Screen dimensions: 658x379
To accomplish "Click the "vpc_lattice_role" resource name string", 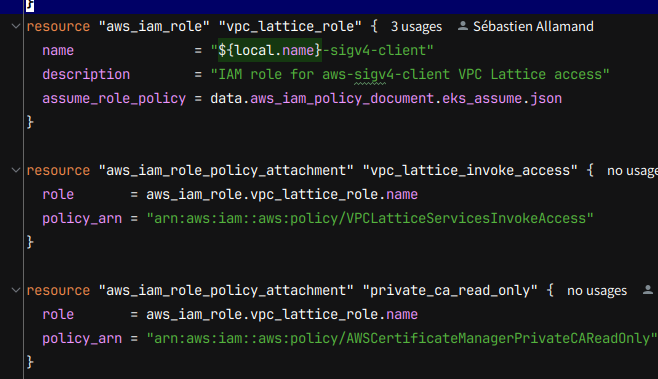I will click(290, 27).
